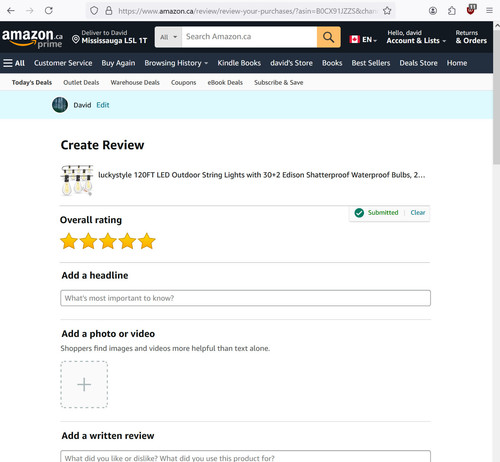Select the second rating star
This screenshot has width=500, height=462.
[89, 241]
